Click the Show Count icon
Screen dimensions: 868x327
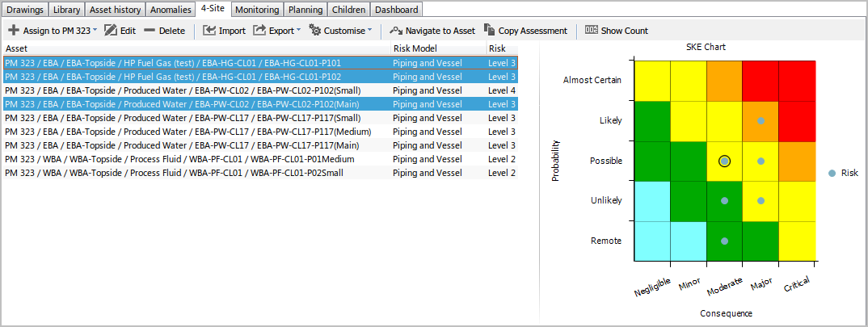pyautogui.click(x=592, y=31)
